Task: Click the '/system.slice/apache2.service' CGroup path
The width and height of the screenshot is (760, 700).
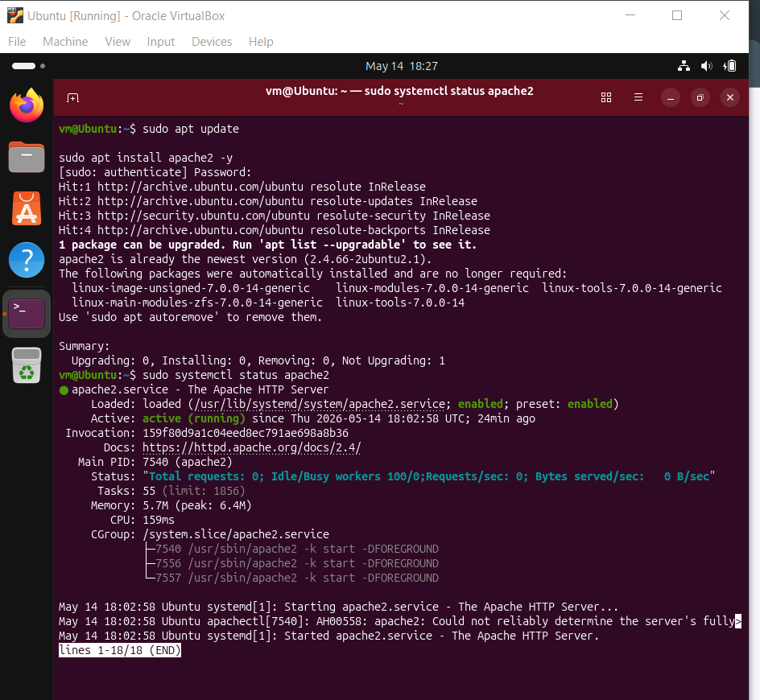Action: 236,534
